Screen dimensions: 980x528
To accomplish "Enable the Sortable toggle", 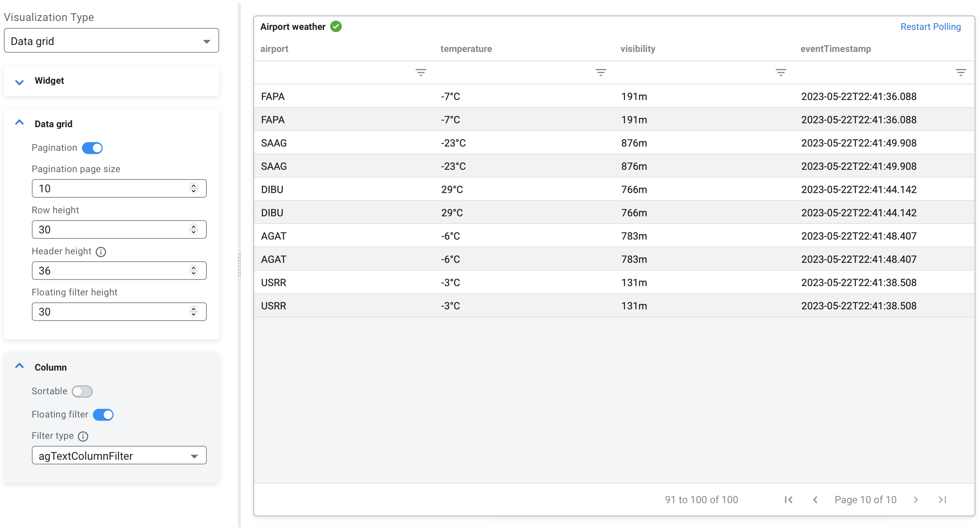I will click(x=82, y=392).
